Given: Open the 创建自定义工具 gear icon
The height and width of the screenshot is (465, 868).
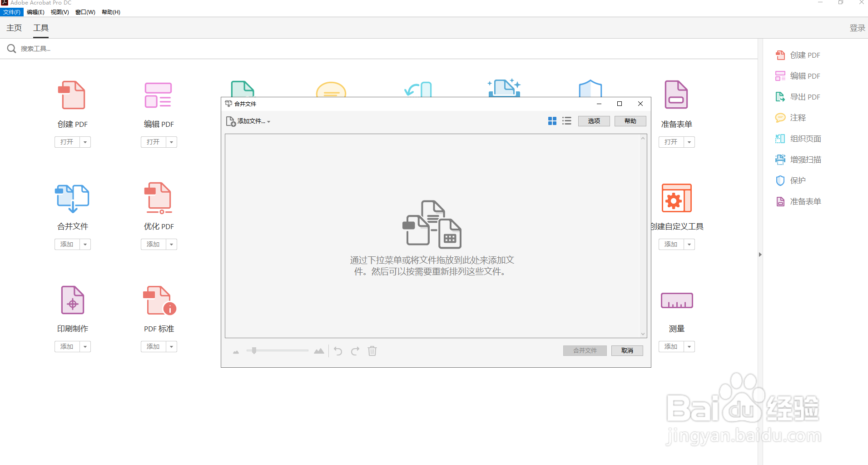Looking at the screenshot, I should click(677, 198).
